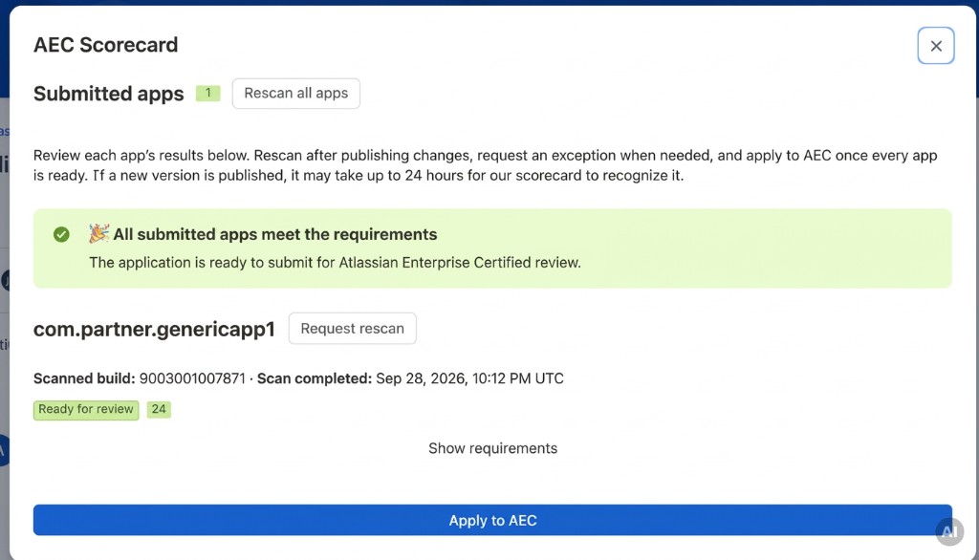The image size is (979, 560).
Task: Expand Show requirements
Action: (x=492, y=448)
